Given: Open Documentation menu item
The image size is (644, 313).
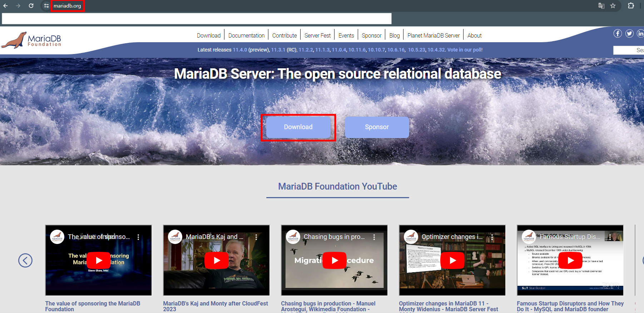Looking at the screenshot, I should [246, 35].
